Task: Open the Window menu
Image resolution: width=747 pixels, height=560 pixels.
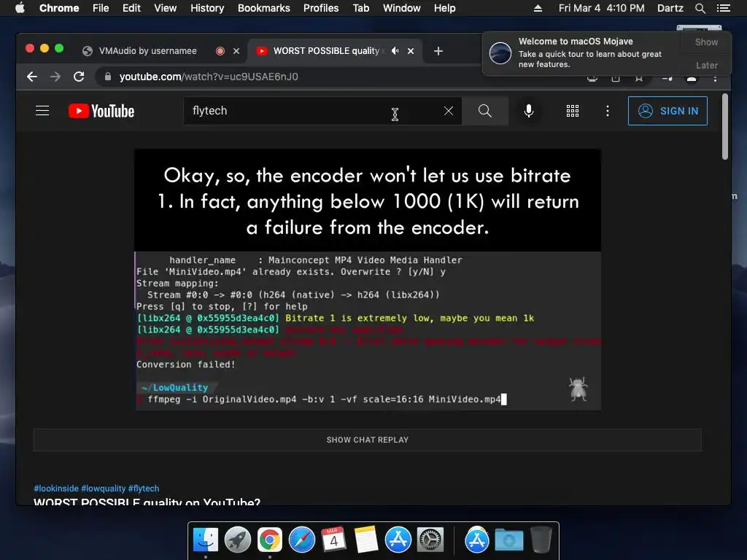Action: 402,8
